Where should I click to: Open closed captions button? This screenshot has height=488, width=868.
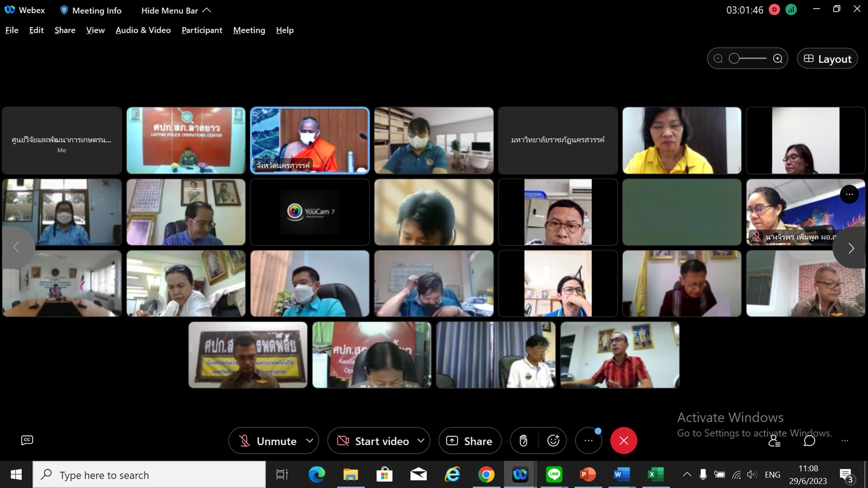(27, 440)
